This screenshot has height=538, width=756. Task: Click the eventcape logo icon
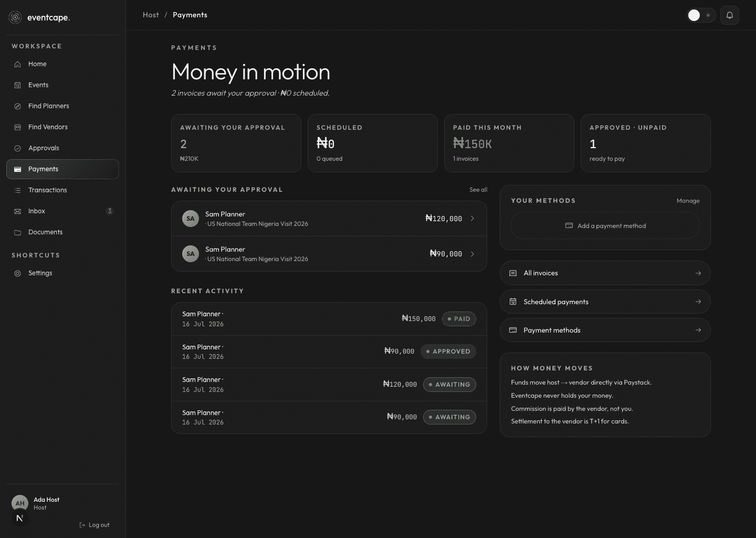point(15,17)
